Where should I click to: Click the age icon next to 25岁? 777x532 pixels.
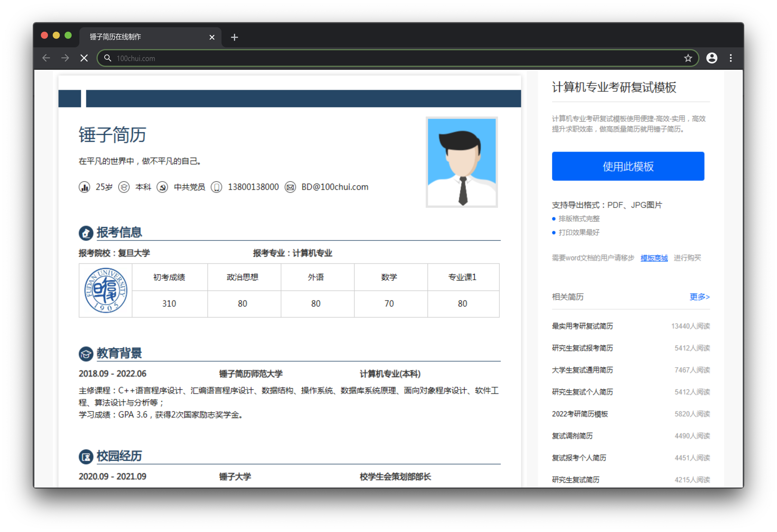[x=84, y=187]
